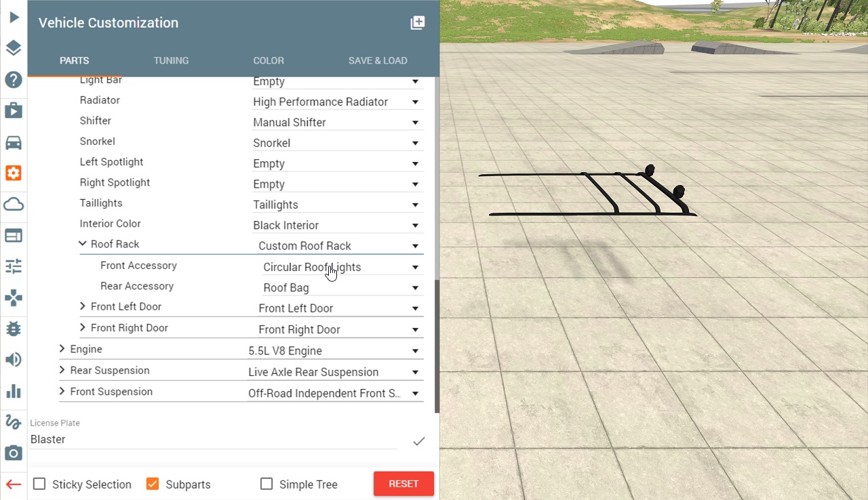Uncheck the Subparts checkbox

(153, 484)
